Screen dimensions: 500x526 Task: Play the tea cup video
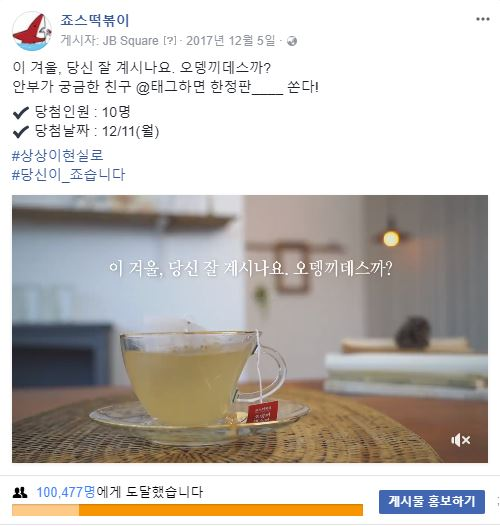tap(250, 329)
